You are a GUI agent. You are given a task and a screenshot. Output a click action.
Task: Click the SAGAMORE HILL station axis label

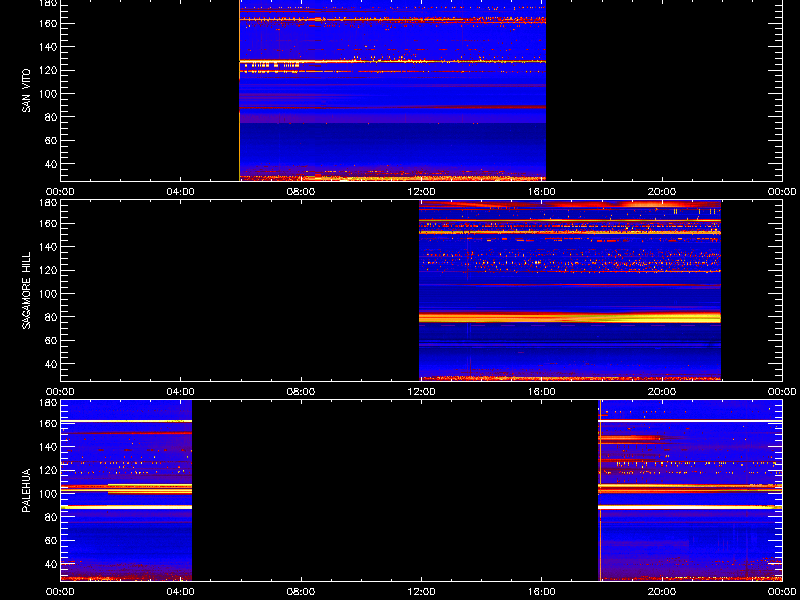[27, 290]
